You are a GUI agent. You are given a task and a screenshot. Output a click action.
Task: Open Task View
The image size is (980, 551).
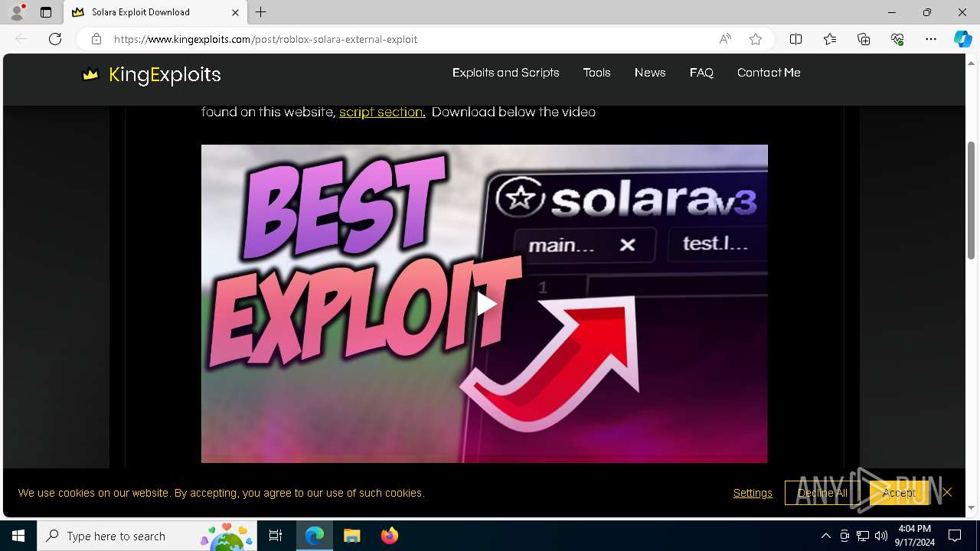point(276,536)
